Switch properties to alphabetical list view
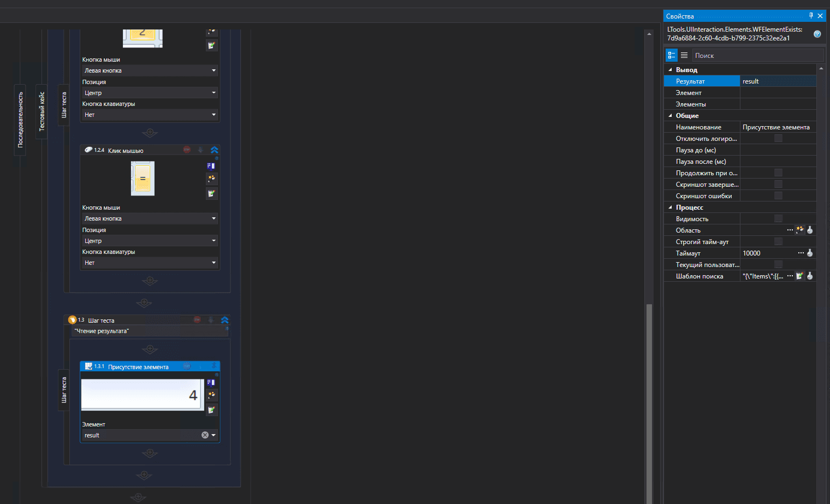Viewport: 830px width, 504px height. click(684, 55)
